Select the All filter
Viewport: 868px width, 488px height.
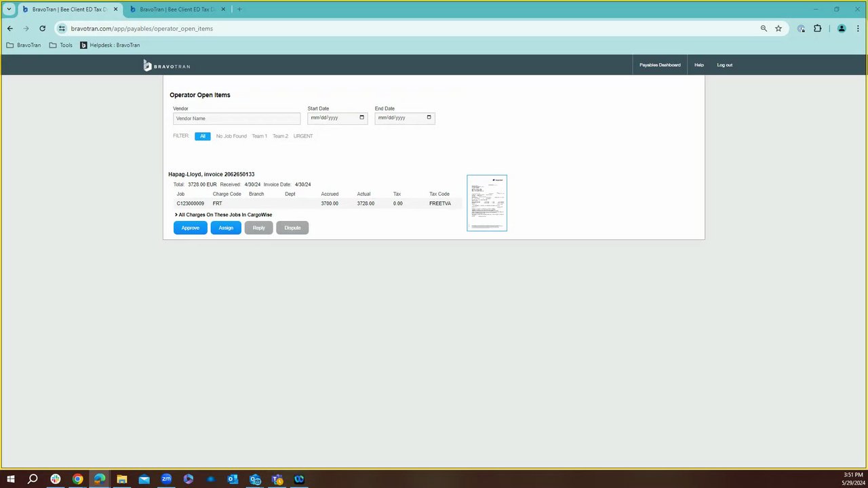202,136
